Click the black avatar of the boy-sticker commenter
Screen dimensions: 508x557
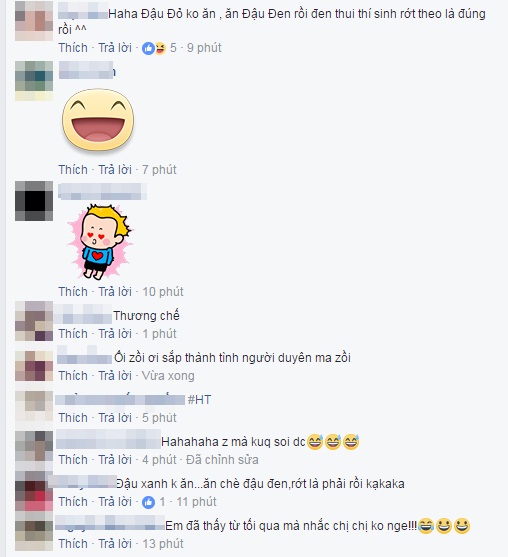tap(34, 201)
